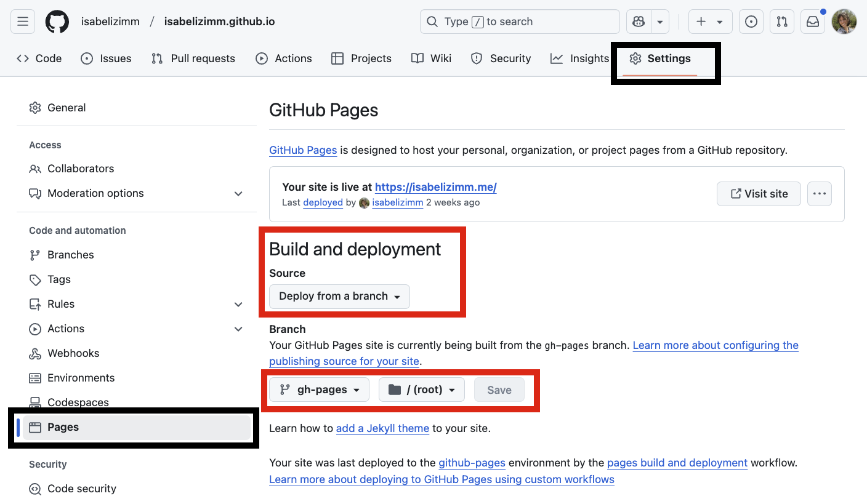Screen dimensions: 867x504
Task: Switch to the Projects tab
Action: pyautogui.click(x=361, y=58)
